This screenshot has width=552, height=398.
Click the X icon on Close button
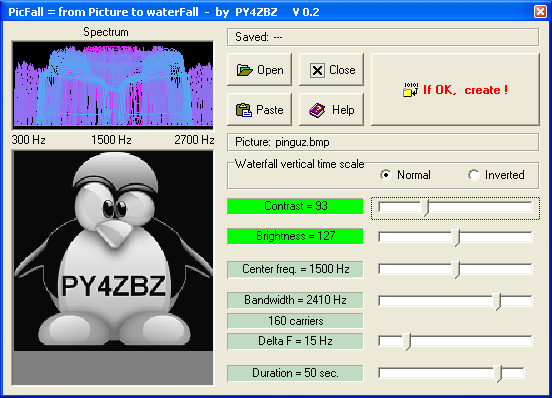[317, 70]
